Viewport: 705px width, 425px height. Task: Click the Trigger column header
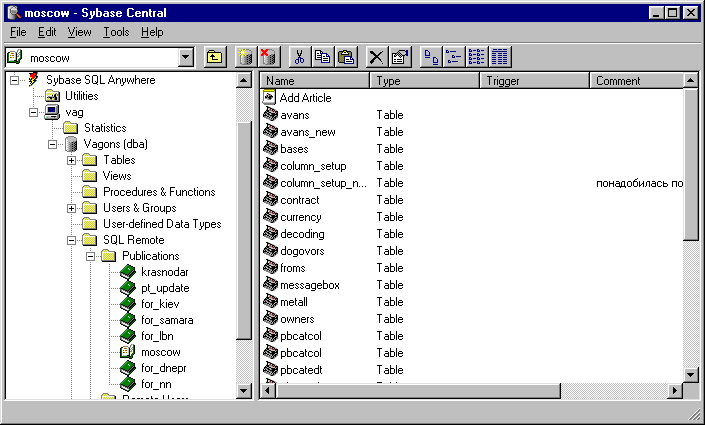tap(535, 81)
